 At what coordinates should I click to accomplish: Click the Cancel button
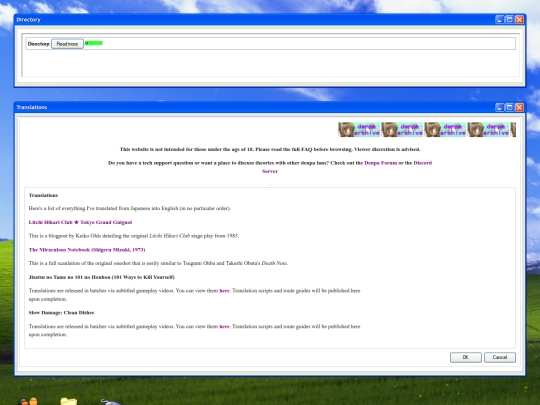pos(500,357)
